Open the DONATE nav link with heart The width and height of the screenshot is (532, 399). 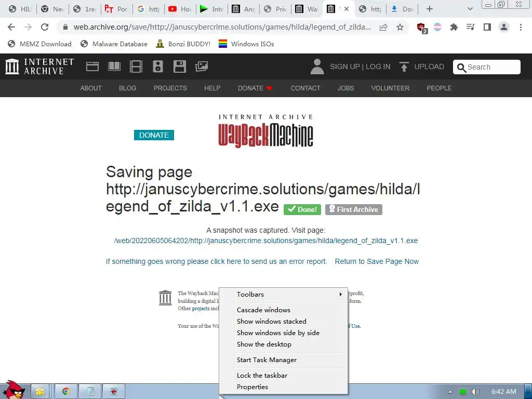[x=255, y=88]
